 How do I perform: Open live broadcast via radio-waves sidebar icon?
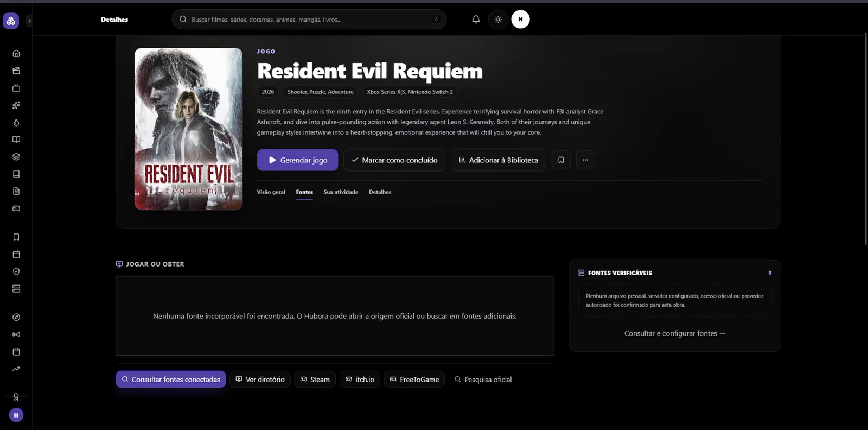coord(16,334)
